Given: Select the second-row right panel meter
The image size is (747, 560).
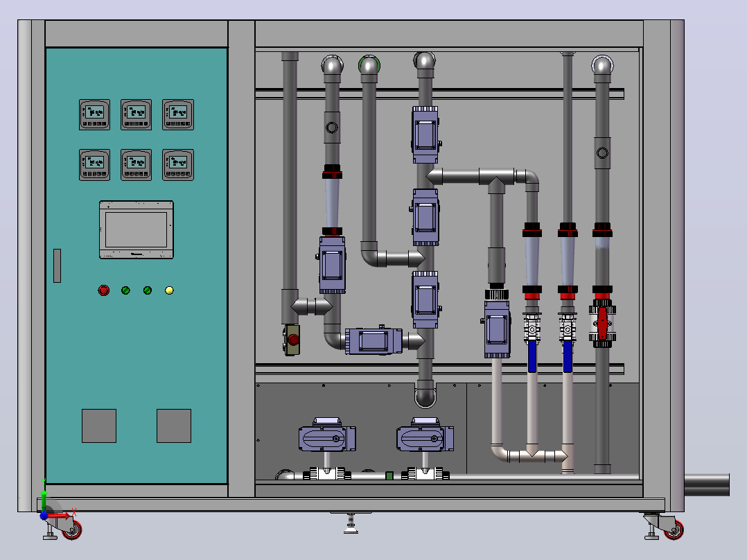Looking at the screenshot, I should tap(177, 165).
